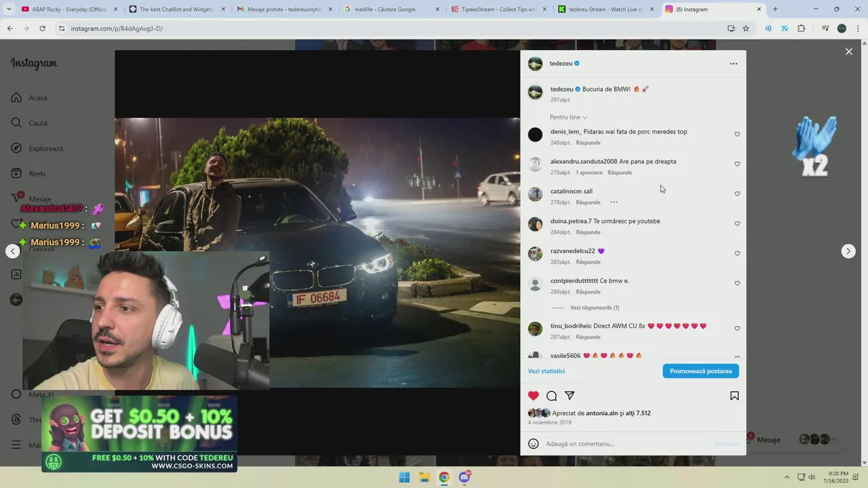Go to the next post with the right arrow

point(848,251)
